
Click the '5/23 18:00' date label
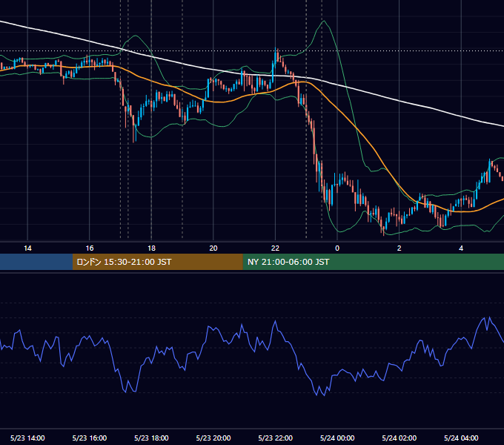point(151,438)
